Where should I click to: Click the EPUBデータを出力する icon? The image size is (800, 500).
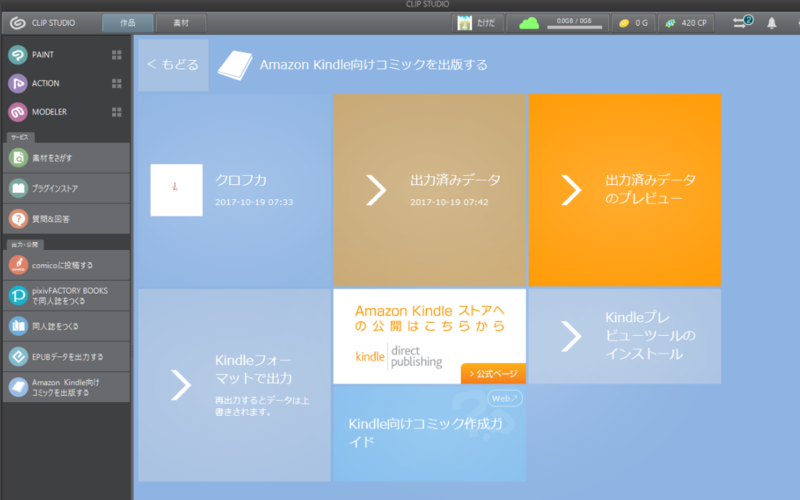(18, 357)
